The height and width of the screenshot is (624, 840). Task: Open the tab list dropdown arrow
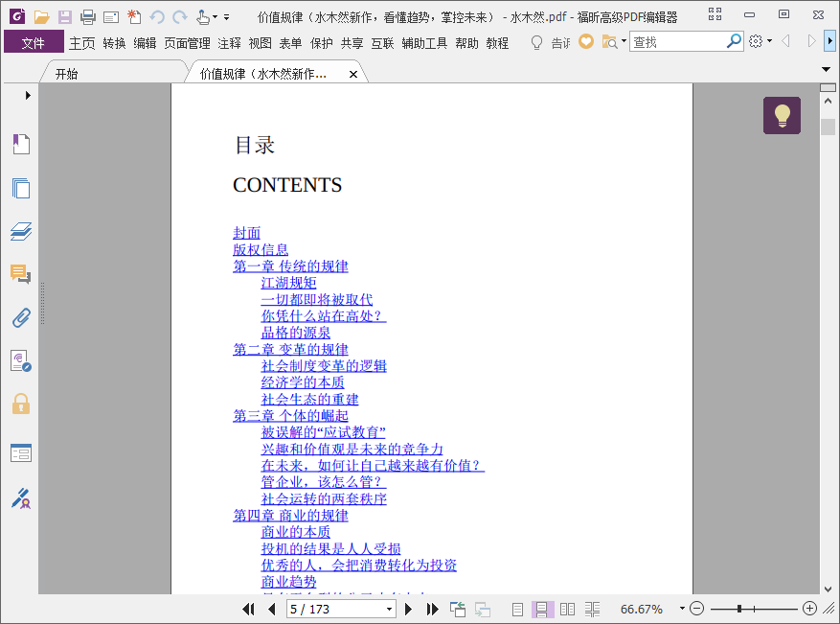(826, 69)
